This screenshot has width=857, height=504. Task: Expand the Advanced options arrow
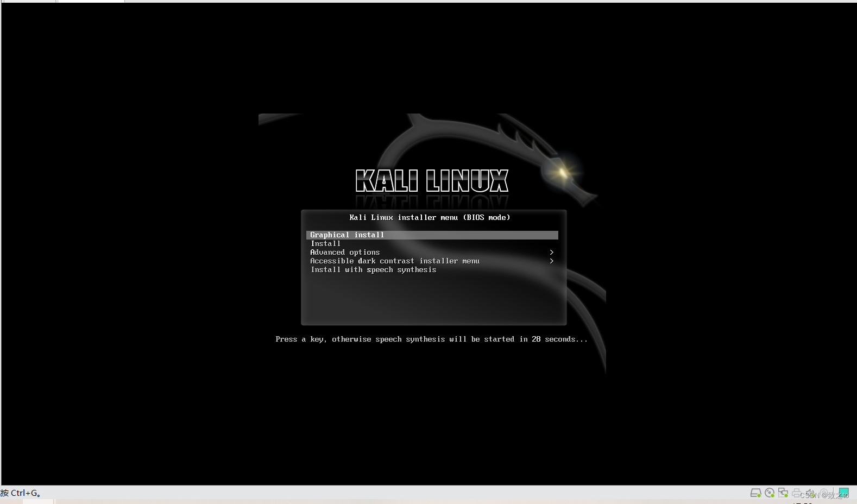pyautogui.click(x=551, y=253)
